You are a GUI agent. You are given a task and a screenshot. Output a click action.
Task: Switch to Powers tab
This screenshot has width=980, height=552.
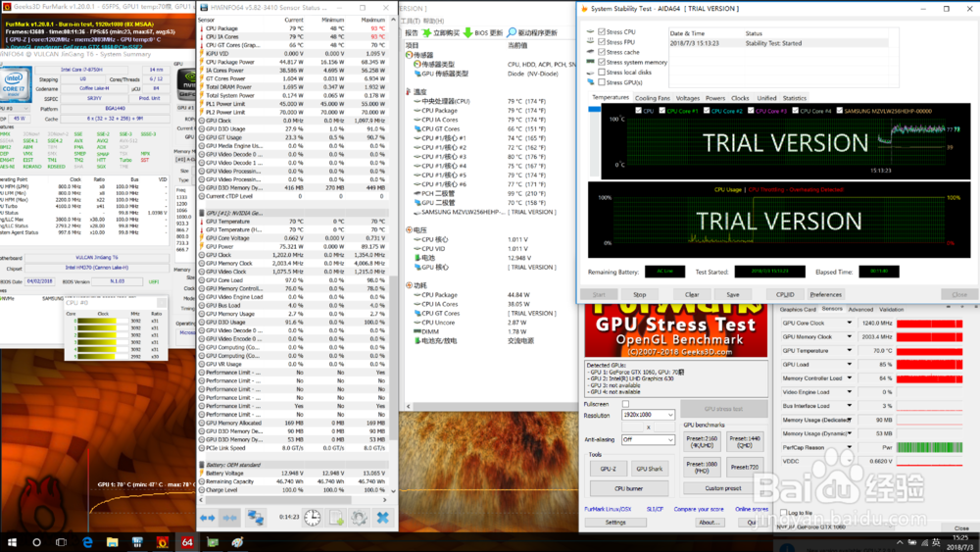(x=715, y=98)
